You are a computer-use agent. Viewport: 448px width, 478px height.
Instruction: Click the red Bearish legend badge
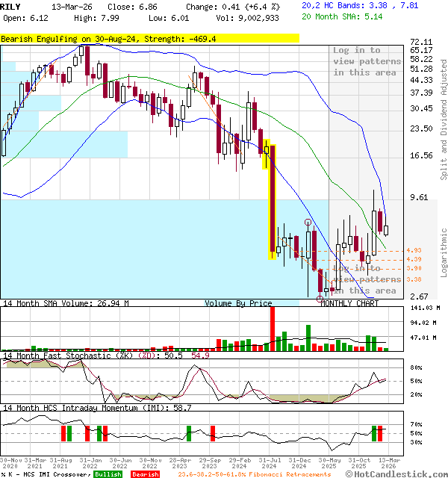point(145,474)
